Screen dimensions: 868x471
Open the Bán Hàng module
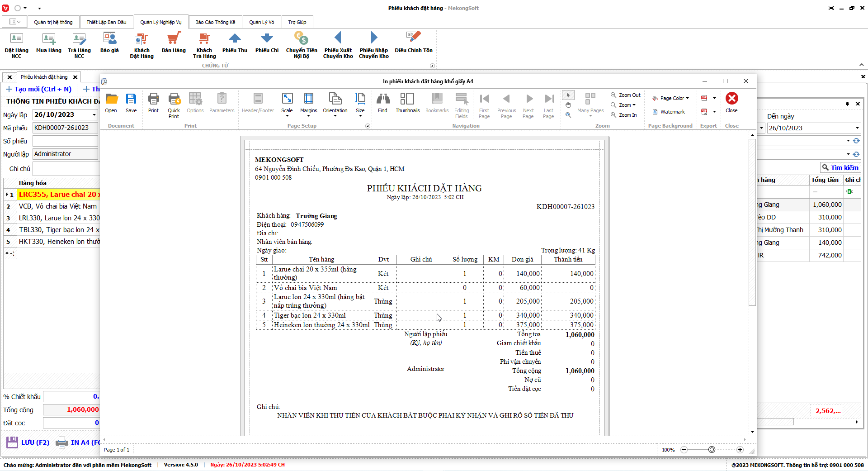point(174,43)
